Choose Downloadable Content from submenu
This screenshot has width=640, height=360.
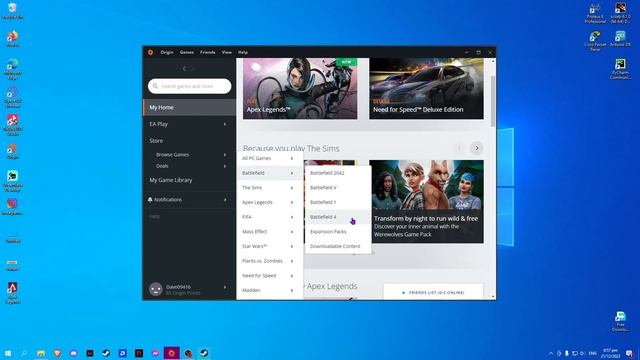[x=338, y=246]
